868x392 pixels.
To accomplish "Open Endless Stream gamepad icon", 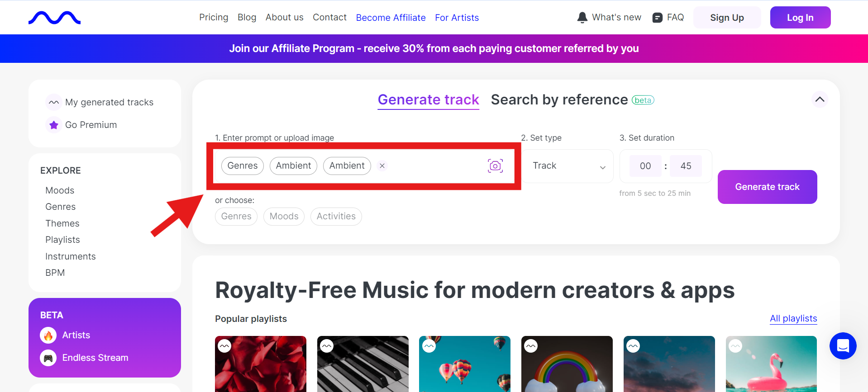I will click(x=48, y=358).
